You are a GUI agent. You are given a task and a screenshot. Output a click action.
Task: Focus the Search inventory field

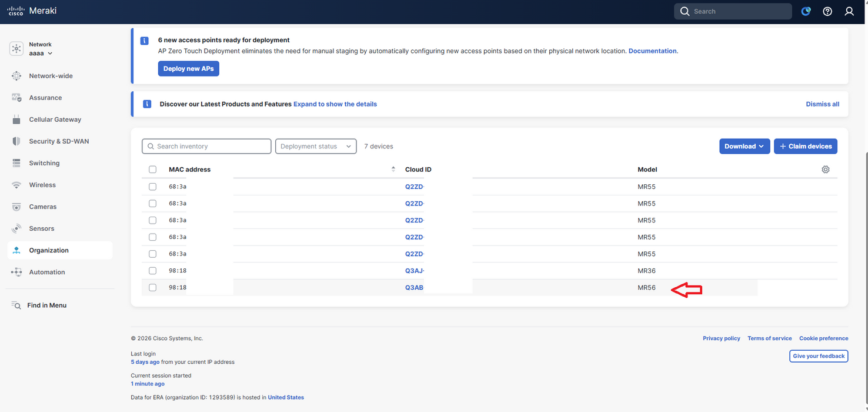point(206,147)
